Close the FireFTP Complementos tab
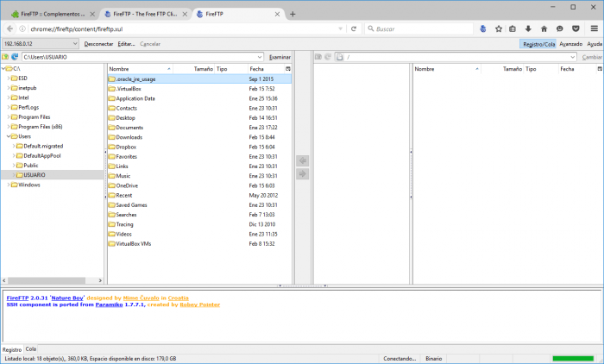604x364 pixels. pyautogui.click(x=92, y=15)
